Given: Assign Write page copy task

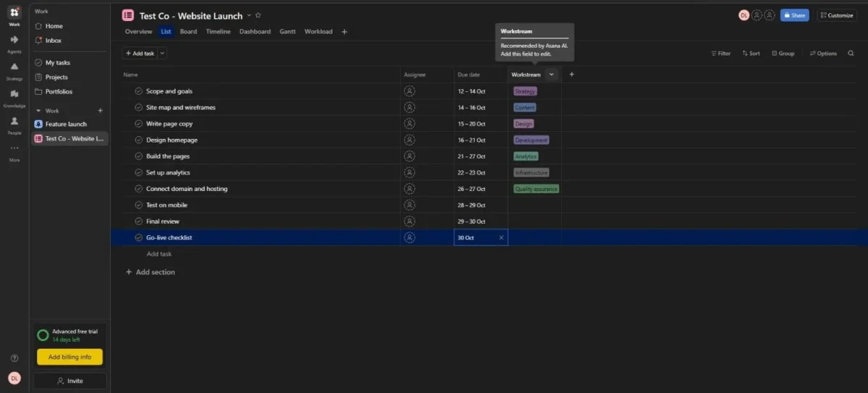Looking at the screenshot, I should (409, 124).
